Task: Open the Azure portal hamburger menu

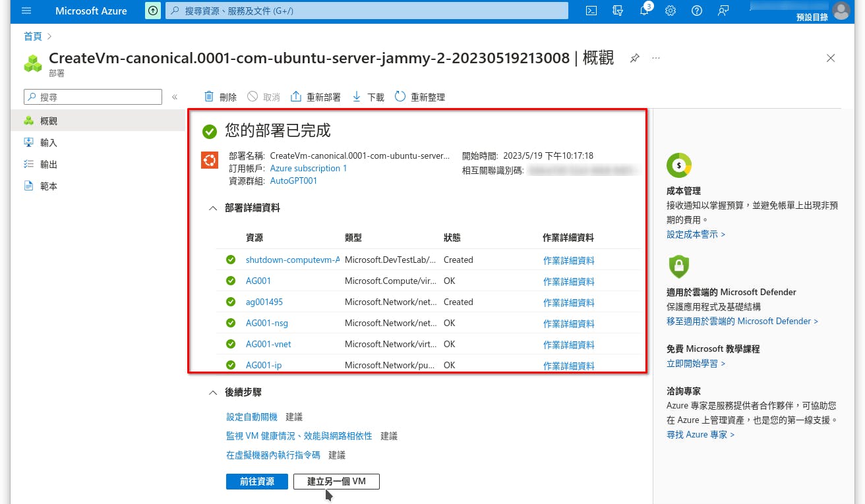Action: [26, 11]
